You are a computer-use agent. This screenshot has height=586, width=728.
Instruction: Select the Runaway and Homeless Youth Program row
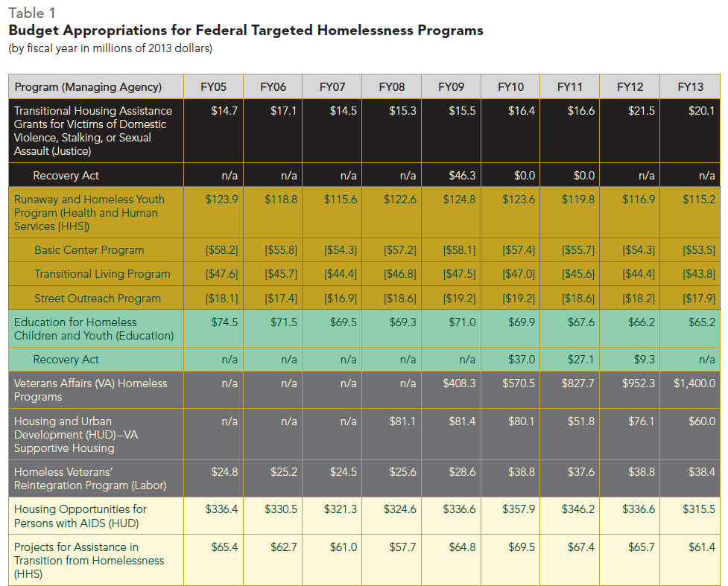pyautogui.click(x=89, y=212)
